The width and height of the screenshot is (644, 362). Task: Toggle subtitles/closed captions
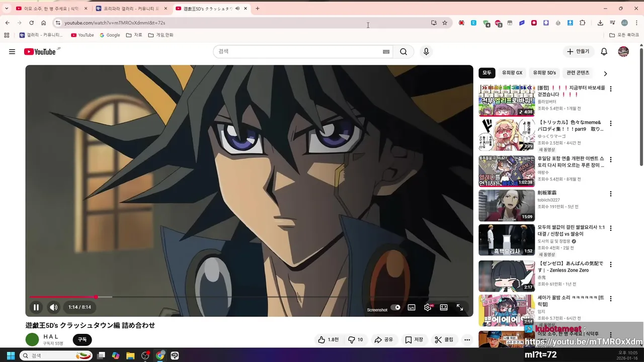click(x=412, y=307)
